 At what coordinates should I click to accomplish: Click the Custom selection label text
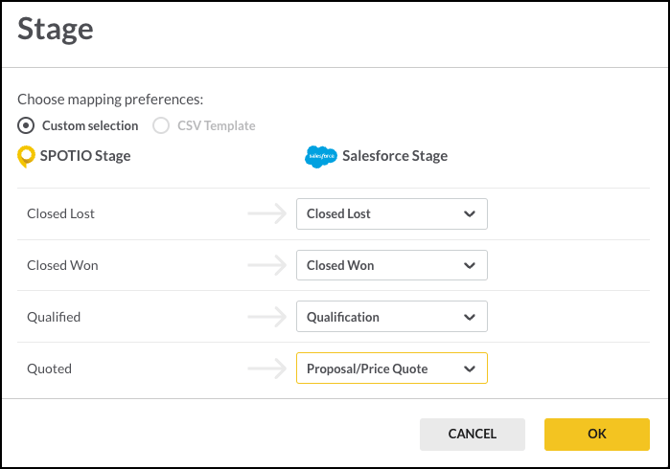point(90,126)
